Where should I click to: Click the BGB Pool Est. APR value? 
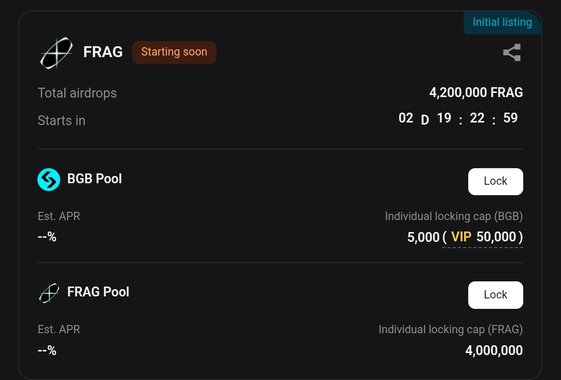[x=47, y=237]
